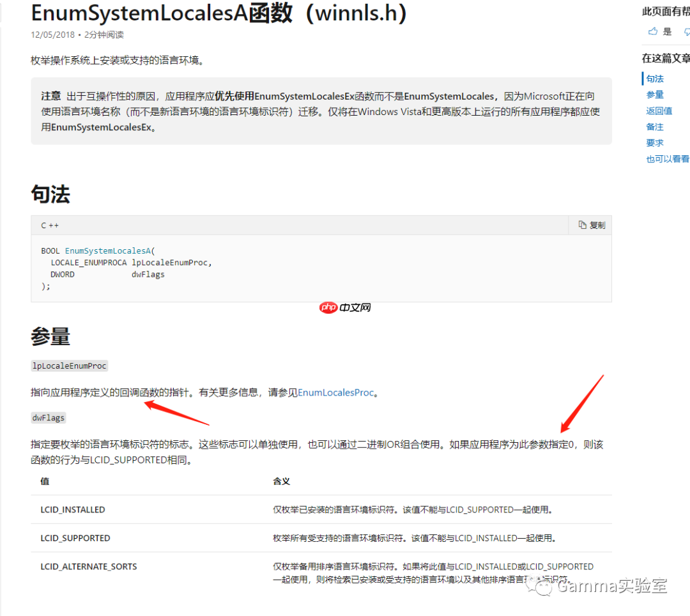Viewport: 690px width, 616px height.
Task: Jump to 句法 section in sidebar
Action: click(x=655, y=79)
